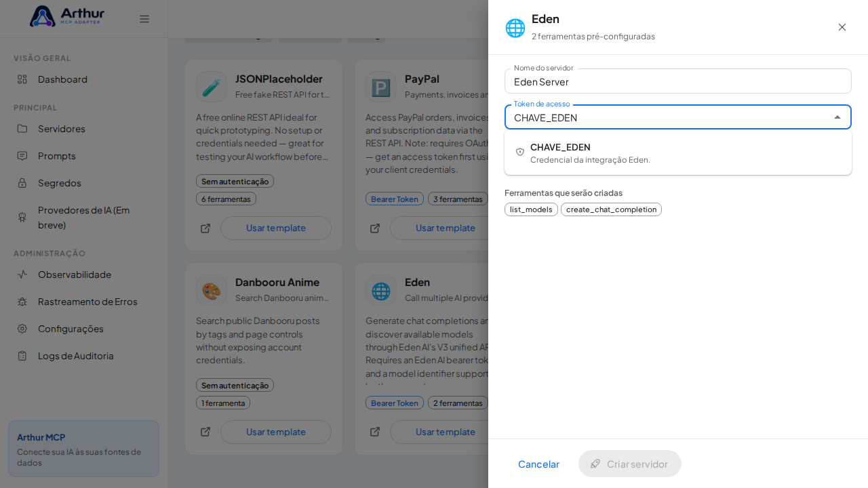Edit the Nome do servidor field

678,81
